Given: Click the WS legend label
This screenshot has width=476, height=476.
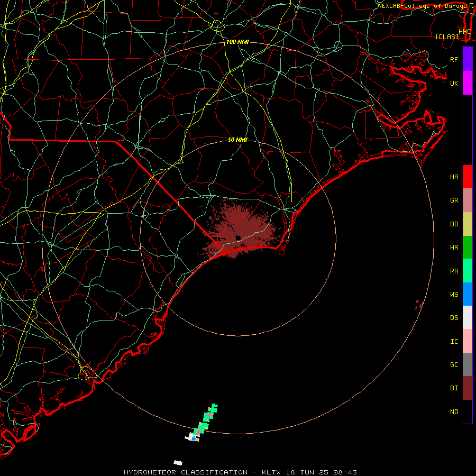Looking at the screenshot, I should pos(454,295).
